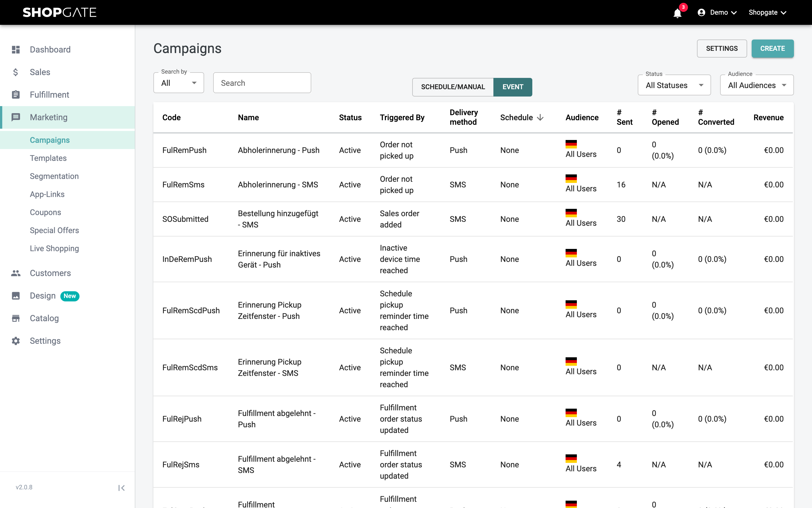
Task: Open Coupons in Marketing submenu
Action: coord(46,212)
